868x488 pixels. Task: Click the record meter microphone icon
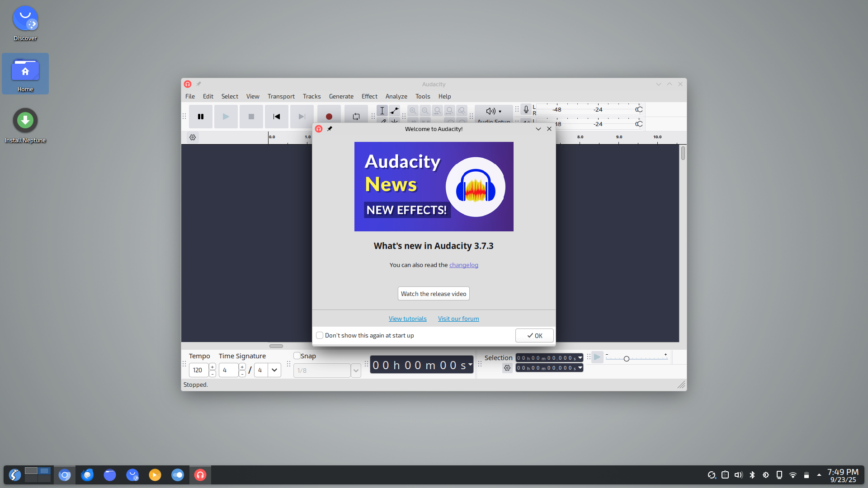click(526, 109)
